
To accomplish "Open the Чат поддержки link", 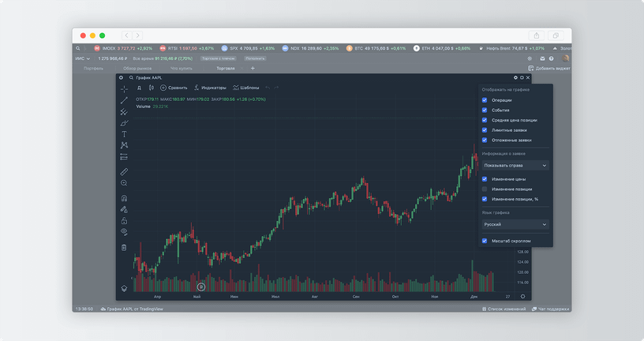I will coord(553,309).
